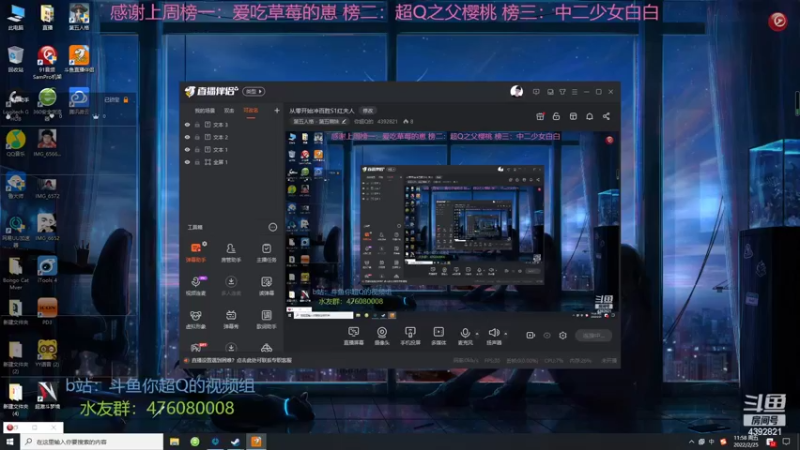Expand speaker options arrow
The height and width of the screenshot is (450, 800).
click(506, 334)
